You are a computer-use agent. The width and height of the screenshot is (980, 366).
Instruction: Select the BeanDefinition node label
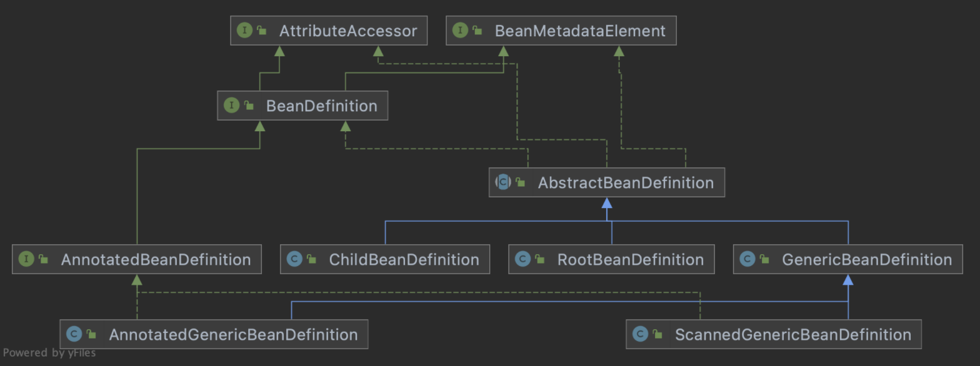tap(321, 106)
